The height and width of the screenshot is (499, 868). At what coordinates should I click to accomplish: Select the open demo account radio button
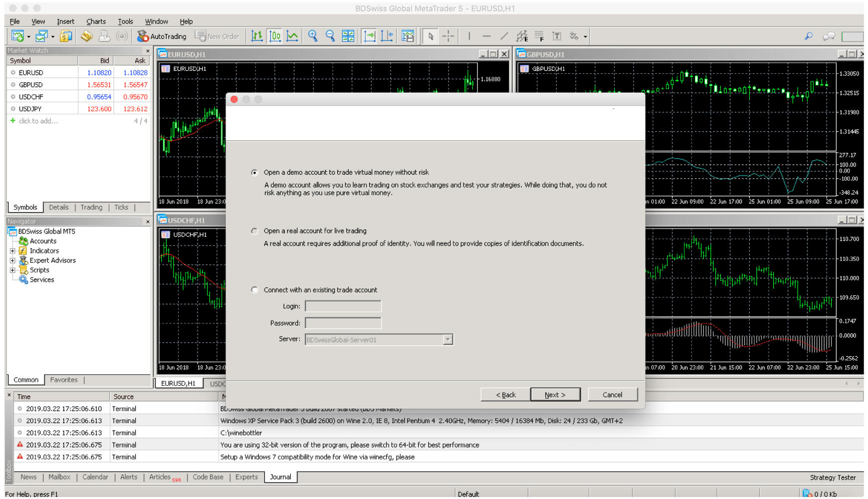tap(254, 173)
